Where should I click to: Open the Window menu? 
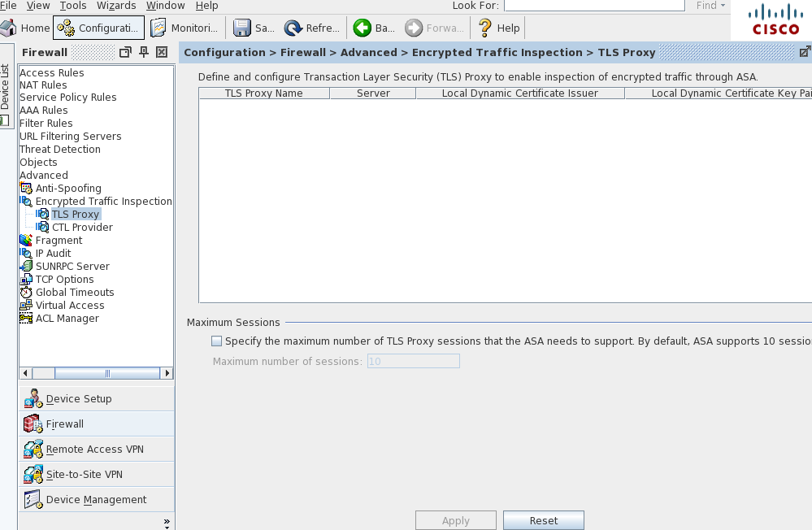pos(166,6)
